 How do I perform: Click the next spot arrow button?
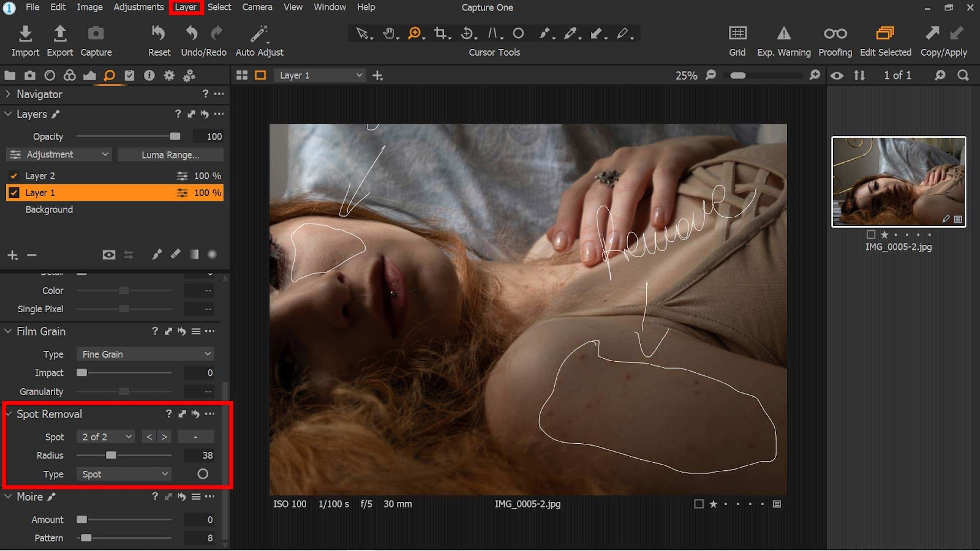164,437
